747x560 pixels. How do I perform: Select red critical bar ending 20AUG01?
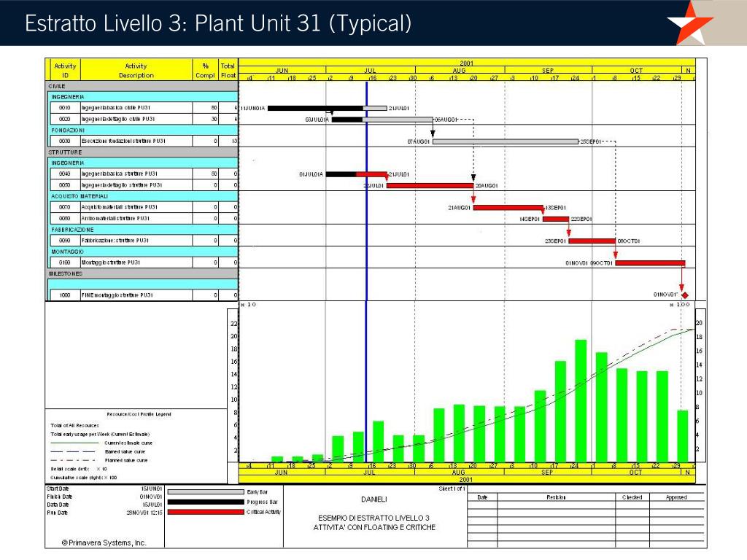(430, 185)
